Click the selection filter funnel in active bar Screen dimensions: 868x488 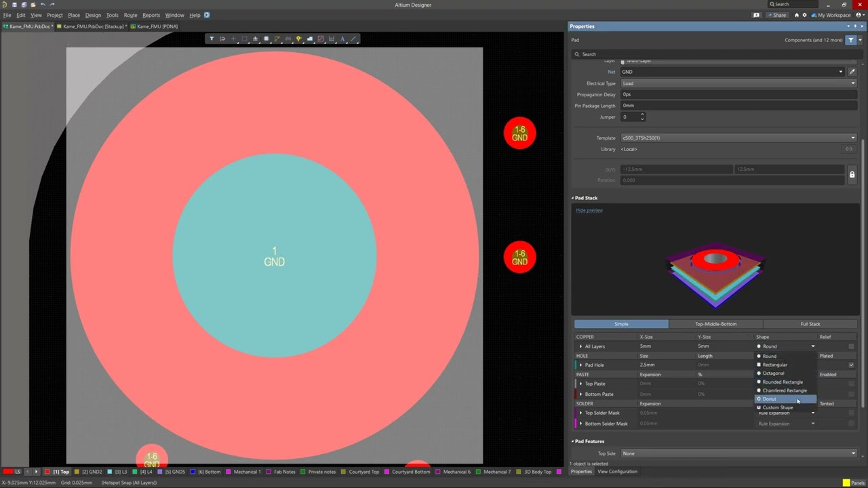pyautogui.click(x=212, y=39)
